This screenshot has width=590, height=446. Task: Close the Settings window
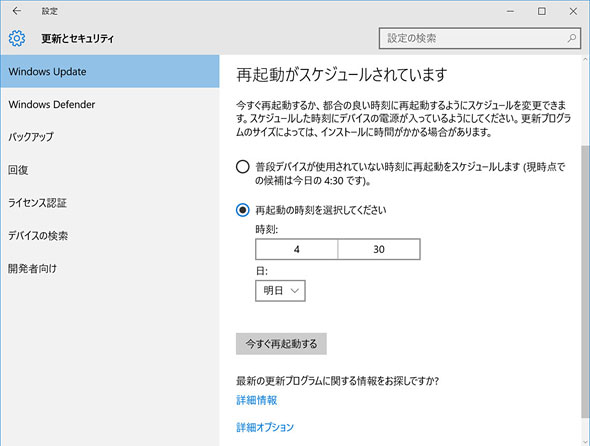573,11
